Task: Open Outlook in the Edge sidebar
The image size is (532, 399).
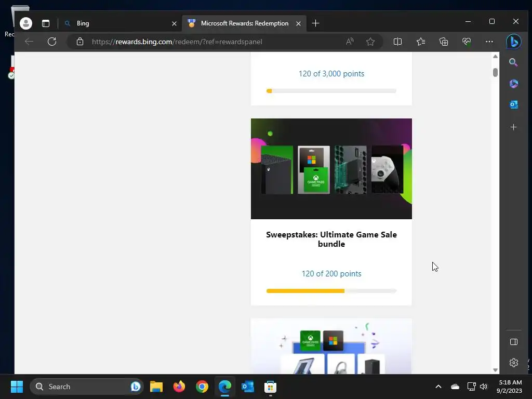Action: 514,104
